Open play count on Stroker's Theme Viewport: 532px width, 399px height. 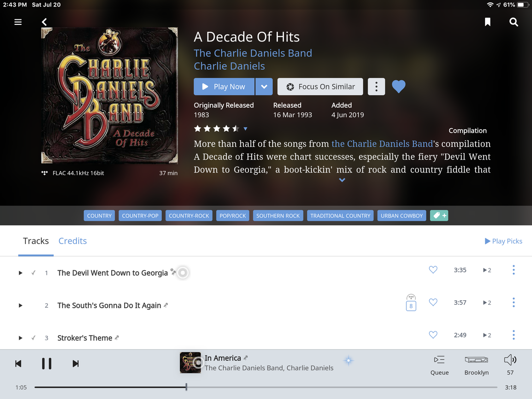pyautogui.click(x=487, y=335)
